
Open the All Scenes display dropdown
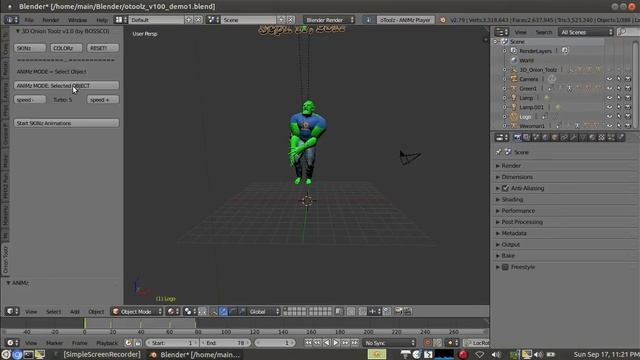point(586,32)
